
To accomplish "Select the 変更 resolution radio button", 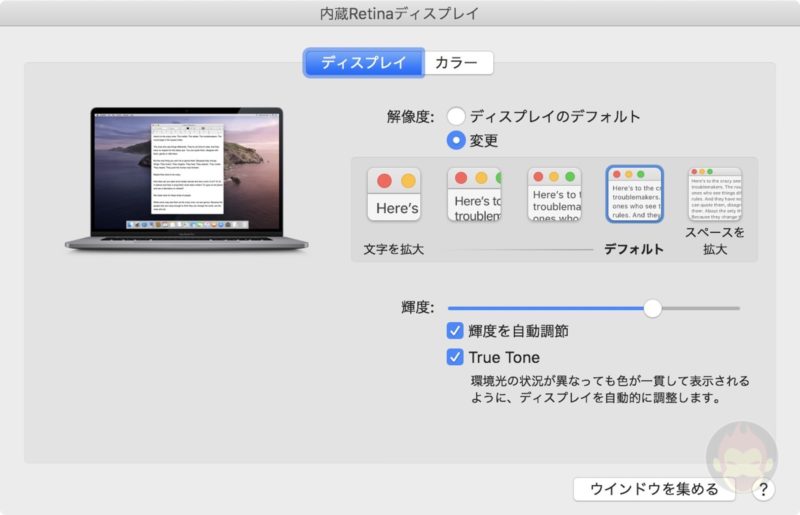I will tap(456, 140).
